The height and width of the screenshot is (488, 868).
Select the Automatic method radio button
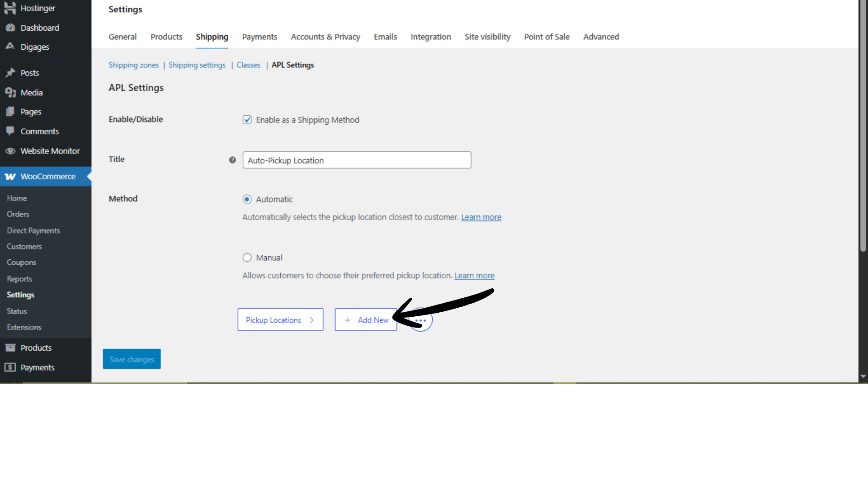247,199
